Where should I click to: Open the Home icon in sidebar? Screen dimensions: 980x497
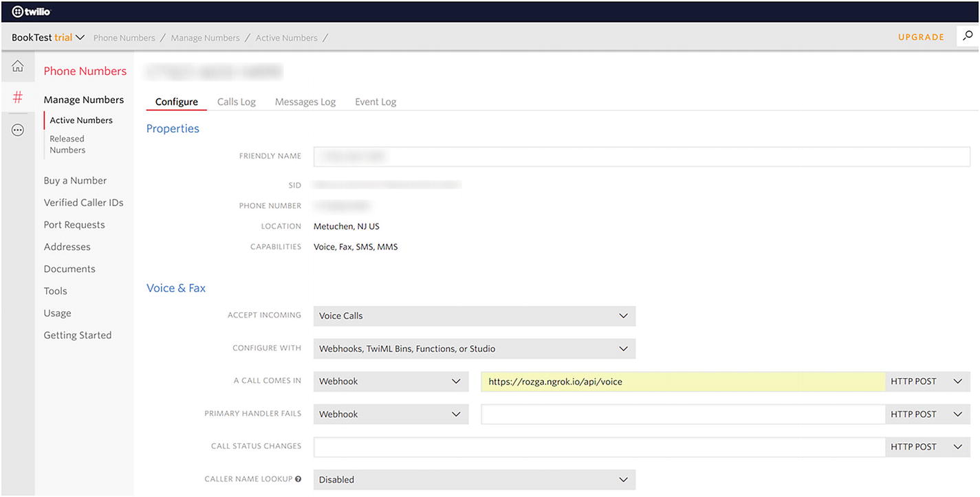18,67
